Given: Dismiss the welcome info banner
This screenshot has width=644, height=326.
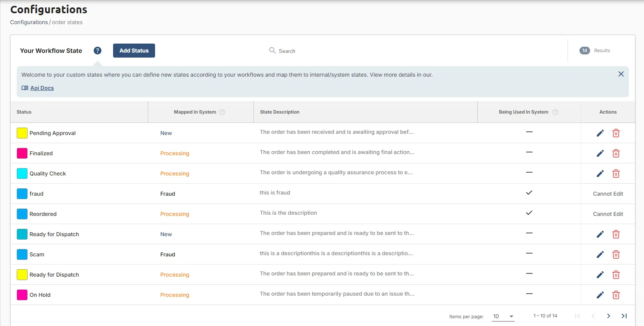Looking at the screenshot, I should (x=621, y=74).
